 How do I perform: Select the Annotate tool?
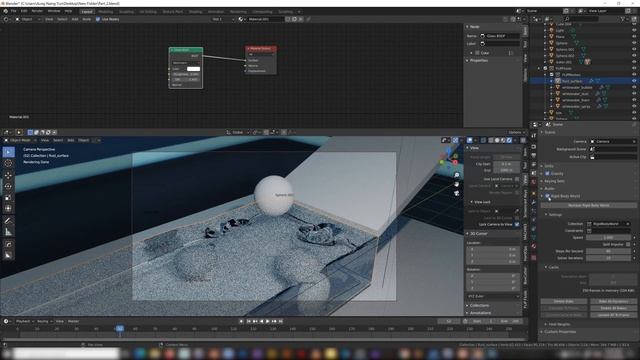[x=8, y=221]
